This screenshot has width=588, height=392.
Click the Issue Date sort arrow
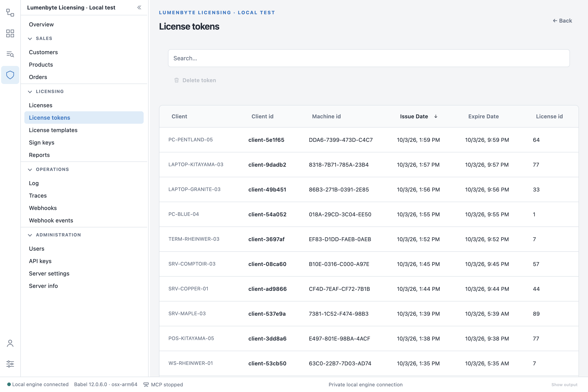(436, 117)
